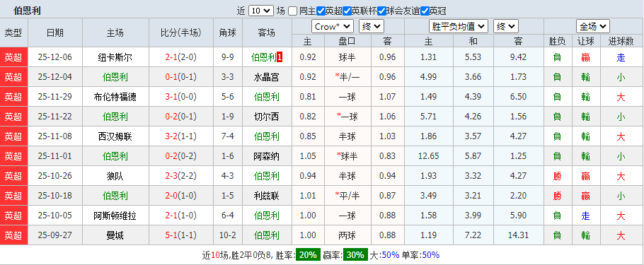The width and height of the screenshot is (644, 265).
Task: Open the recent matches count dropdown showing 10
Action: pos(261,11)
